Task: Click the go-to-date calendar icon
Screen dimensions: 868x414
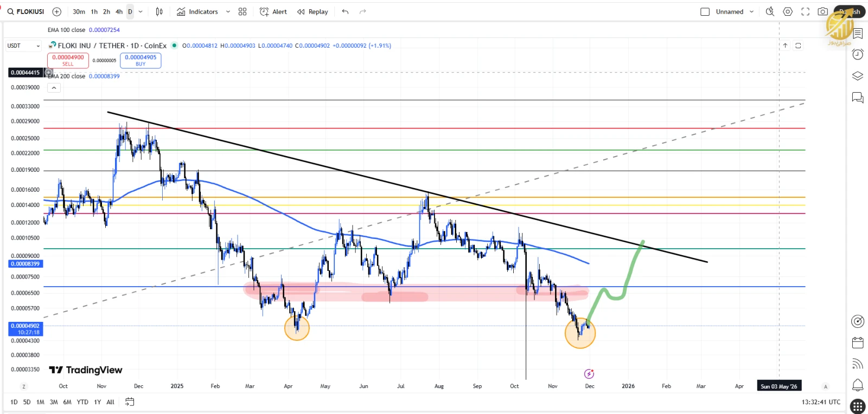Action: 130,402
